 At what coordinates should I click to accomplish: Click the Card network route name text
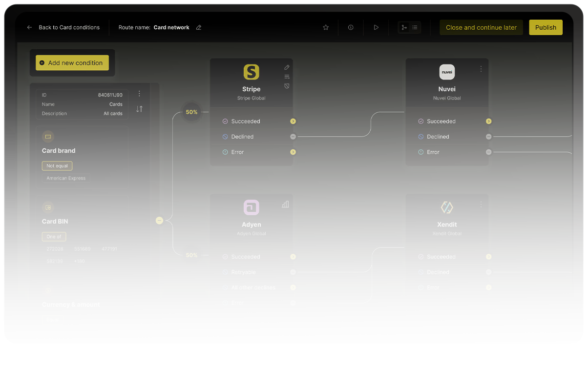tap(171, 27)
